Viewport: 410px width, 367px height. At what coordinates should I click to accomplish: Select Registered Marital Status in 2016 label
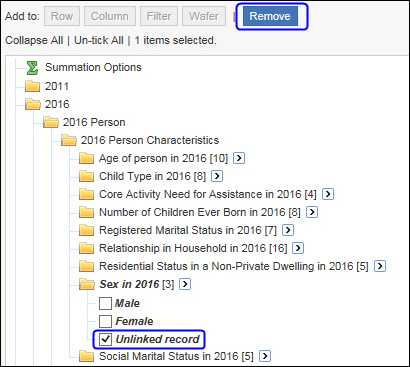point(188,230)
